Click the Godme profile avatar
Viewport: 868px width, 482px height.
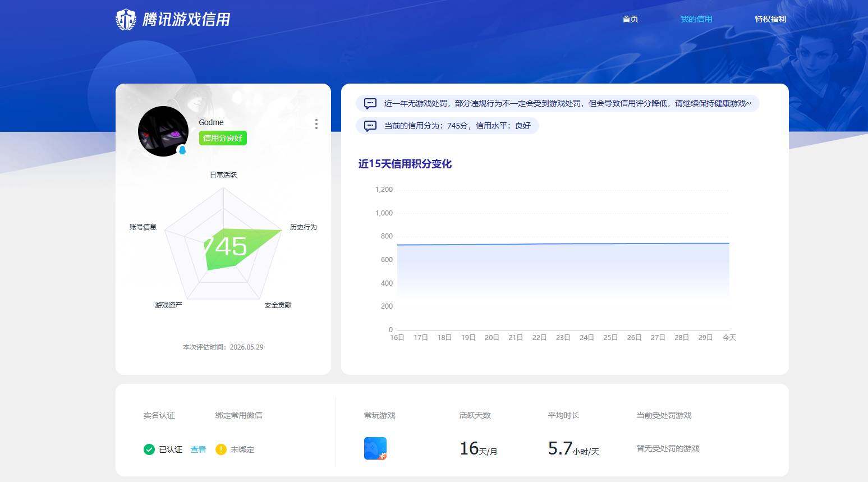[x=163, y=131]
